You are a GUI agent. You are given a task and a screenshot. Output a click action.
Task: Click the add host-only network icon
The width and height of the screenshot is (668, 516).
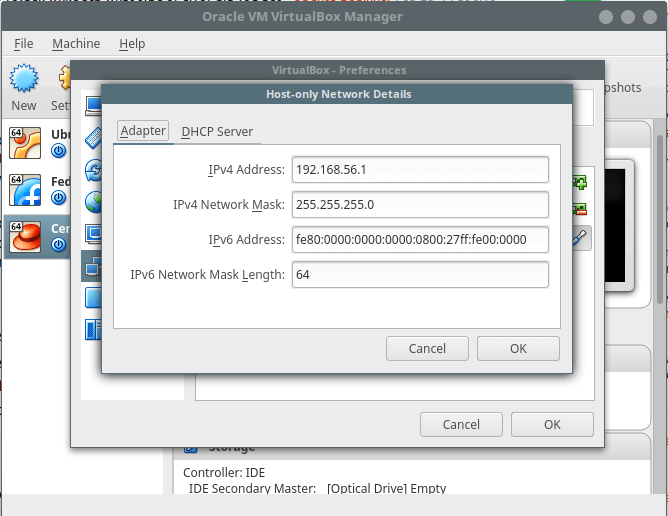point(580,183)
